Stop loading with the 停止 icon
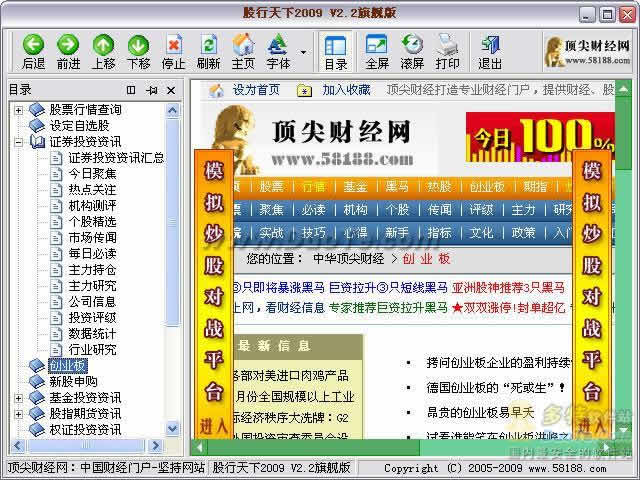The image size is (640, 480). pos(174,44)
